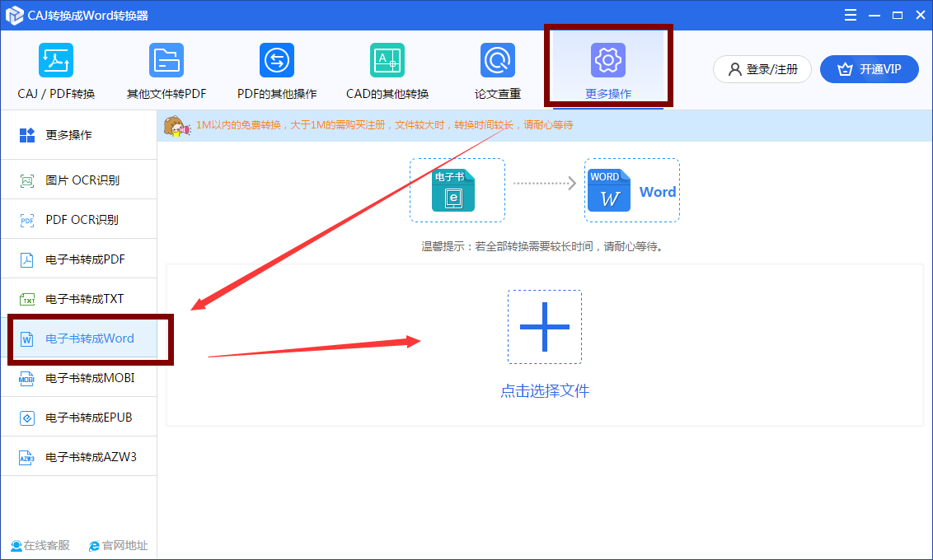Choose 电子书转成TXT in sidebar
The height and width of the screenshot is (560, 933).
click(78, 298)
